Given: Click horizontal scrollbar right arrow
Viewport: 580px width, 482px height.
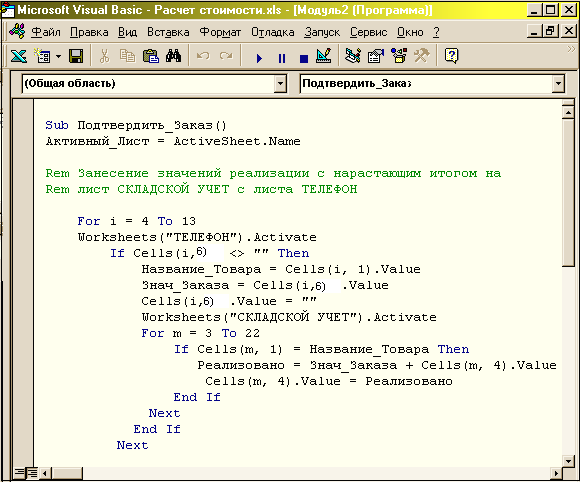Looking at the screenshot, I should pos(556,473).
